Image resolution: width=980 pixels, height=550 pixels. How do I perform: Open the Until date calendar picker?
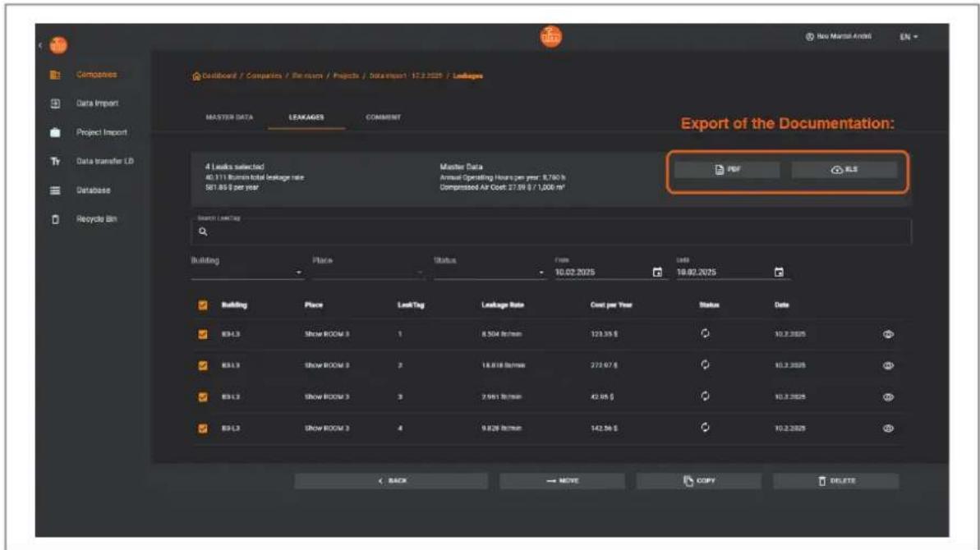[x=779, y=273]
